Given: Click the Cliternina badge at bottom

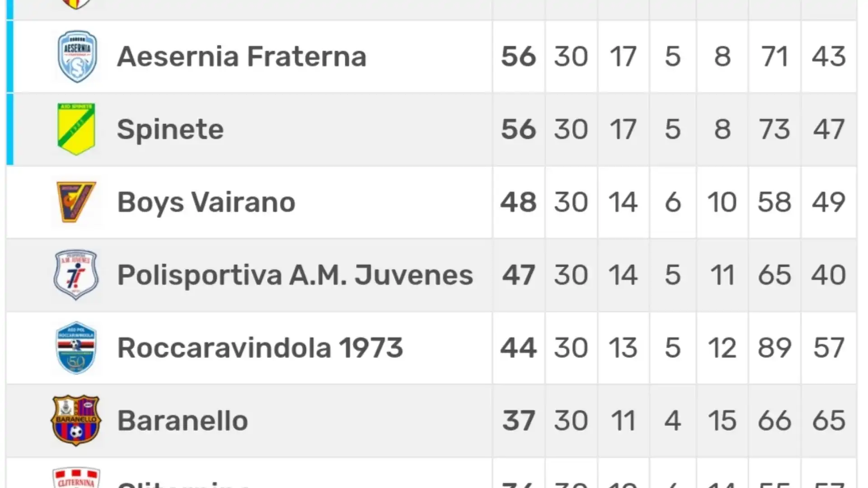Looking at the screenshot, I should 76,478.
